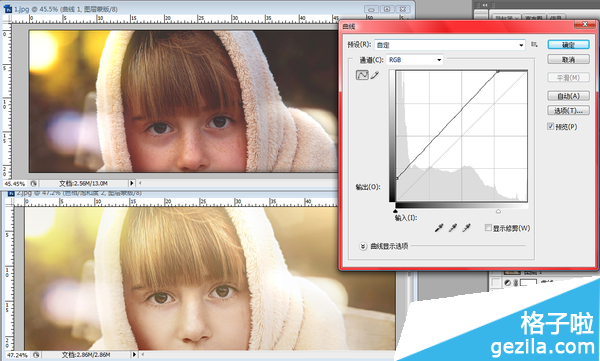
Task: Click the curve's upper endpoint on the graph
Action: pyautogui.click(x=498, y=71)
